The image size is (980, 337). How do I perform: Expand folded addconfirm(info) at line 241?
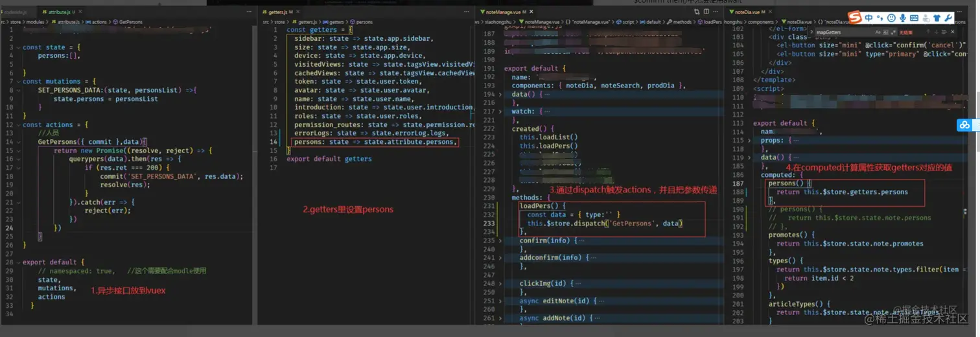(x=500, y=257)
